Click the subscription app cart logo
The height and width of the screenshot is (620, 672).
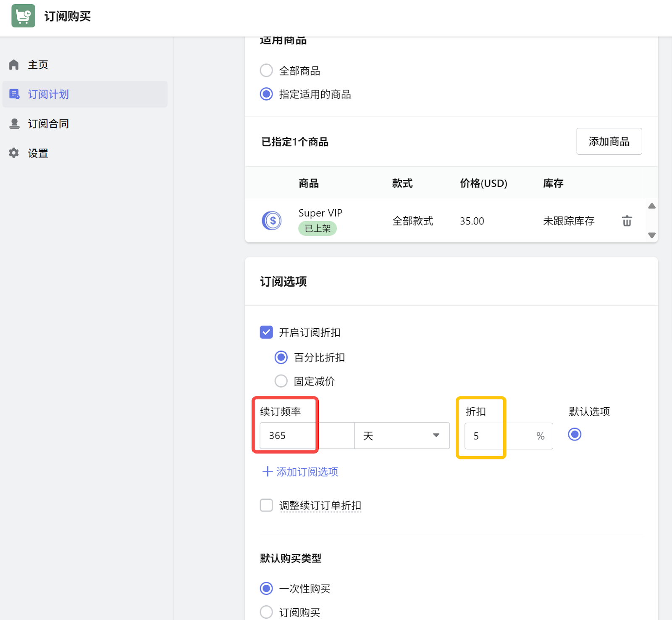click(x=23, y=16)
